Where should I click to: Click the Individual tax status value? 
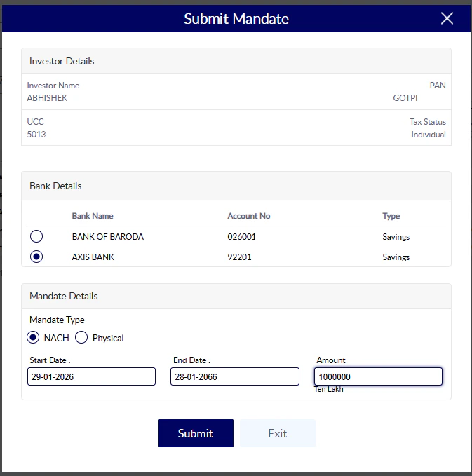click(429, 134)
